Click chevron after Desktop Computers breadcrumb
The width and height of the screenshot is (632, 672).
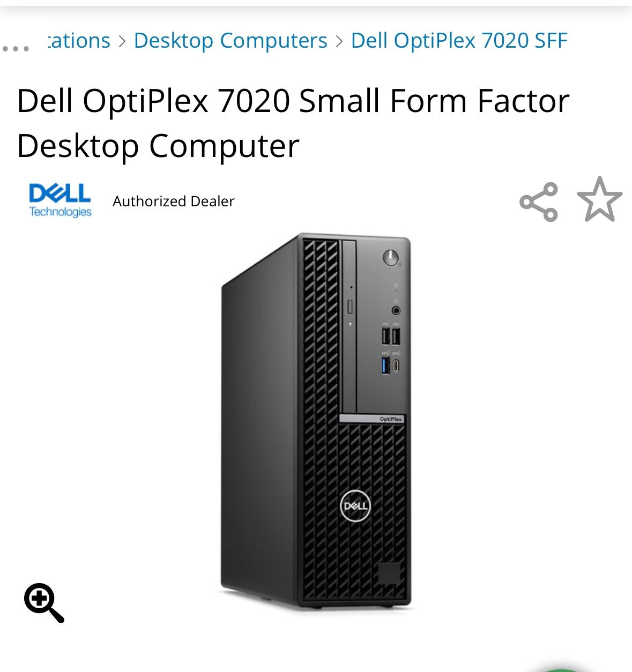tap(339, 41)
